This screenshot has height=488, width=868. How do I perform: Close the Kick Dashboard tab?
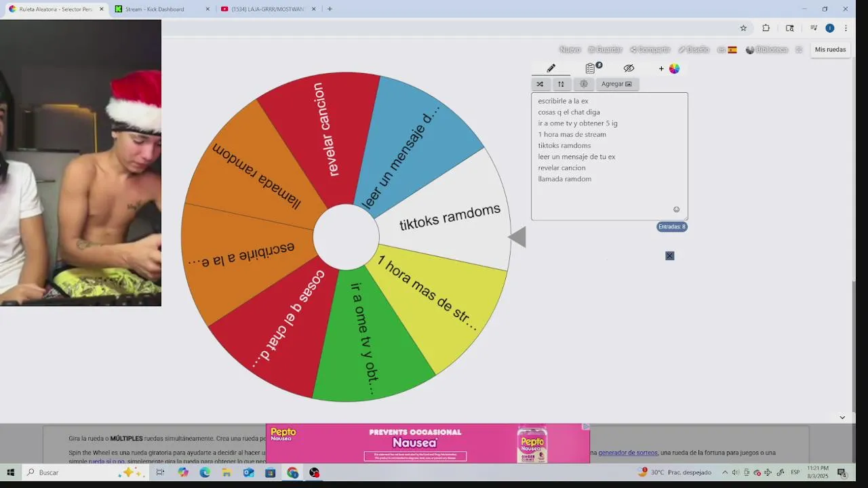click(x=208, y=9)
